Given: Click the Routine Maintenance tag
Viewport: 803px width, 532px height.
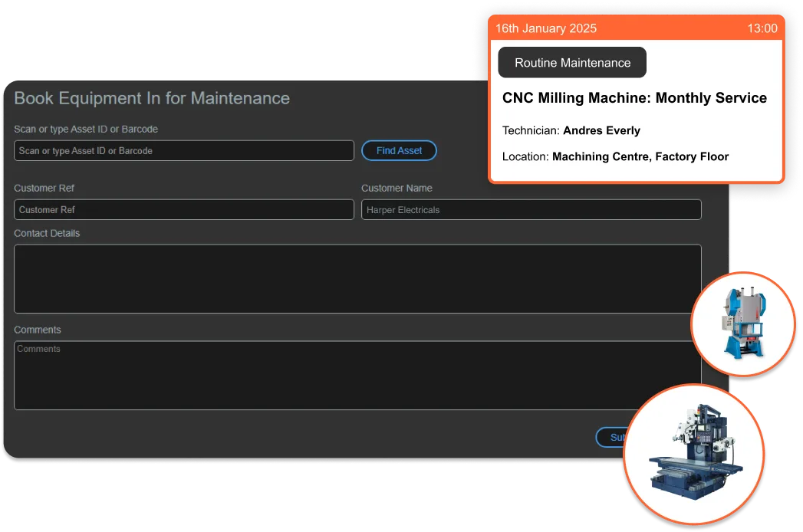Looking at the screenshot, I should (x=572, y=63).
